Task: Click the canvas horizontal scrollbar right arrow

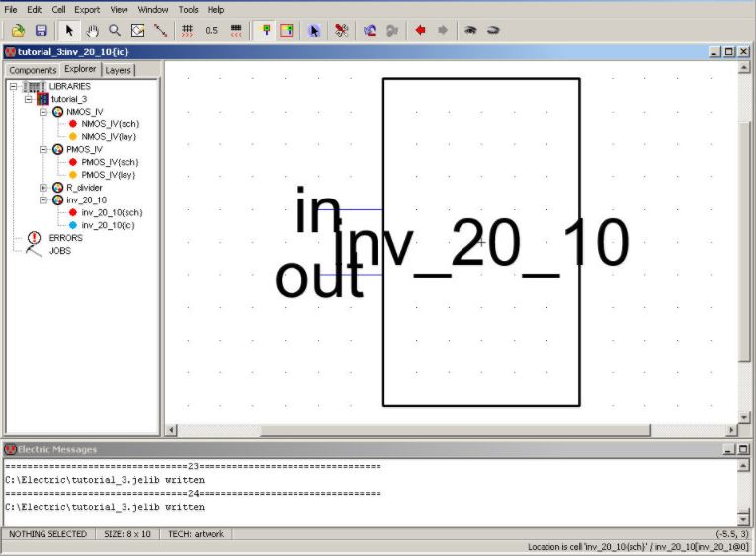Action: click(732, 430)
